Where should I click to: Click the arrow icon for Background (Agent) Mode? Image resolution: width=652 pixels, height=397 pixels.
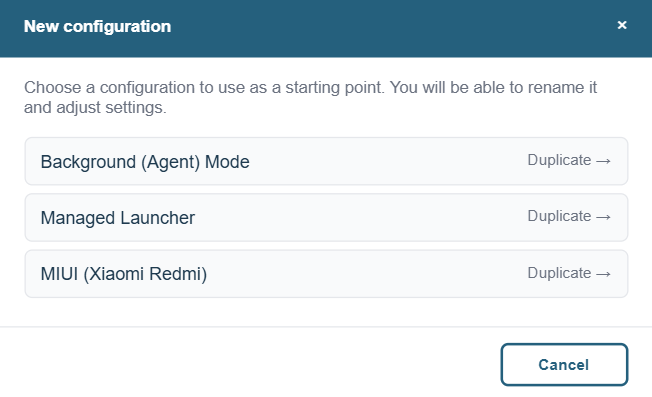click(603, 161)
